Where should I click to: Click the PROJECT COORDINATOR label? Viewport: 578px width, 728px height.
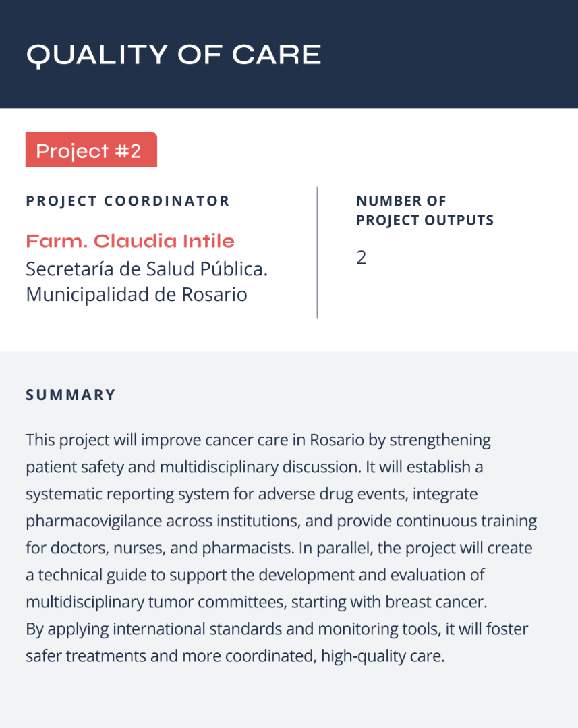click(x=127, y=201)
